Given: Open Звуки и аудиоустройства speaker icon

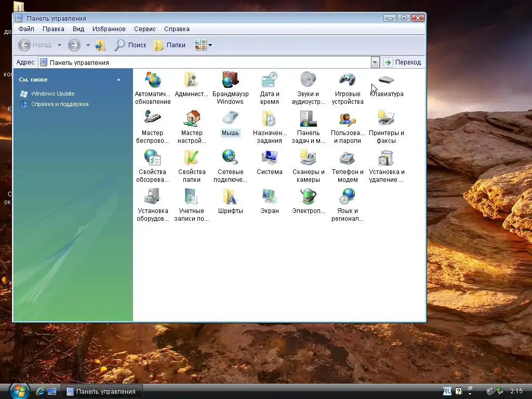Looking at the screenshot, I should 308,88.
